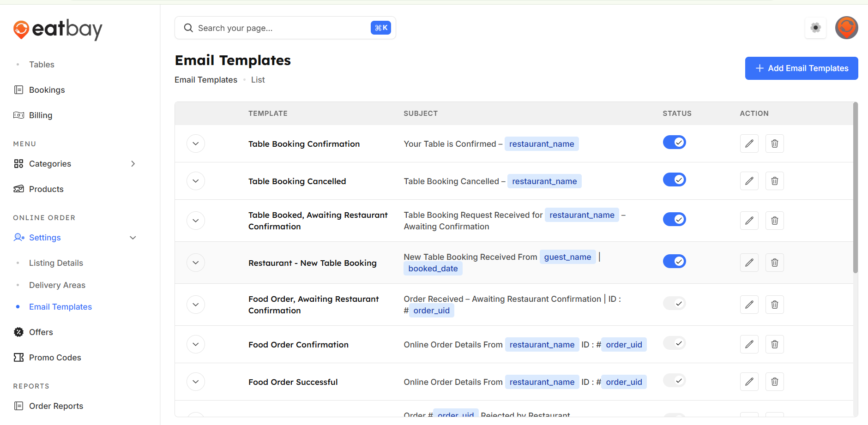Delete the Food Order Successful template
Image resolution: width=868 pixels, height=425 pixels.
(774, 382)
